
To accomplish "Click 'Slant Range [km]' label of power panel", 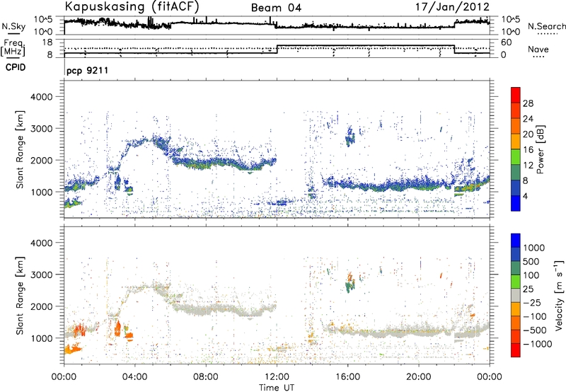I will [20, 149].
